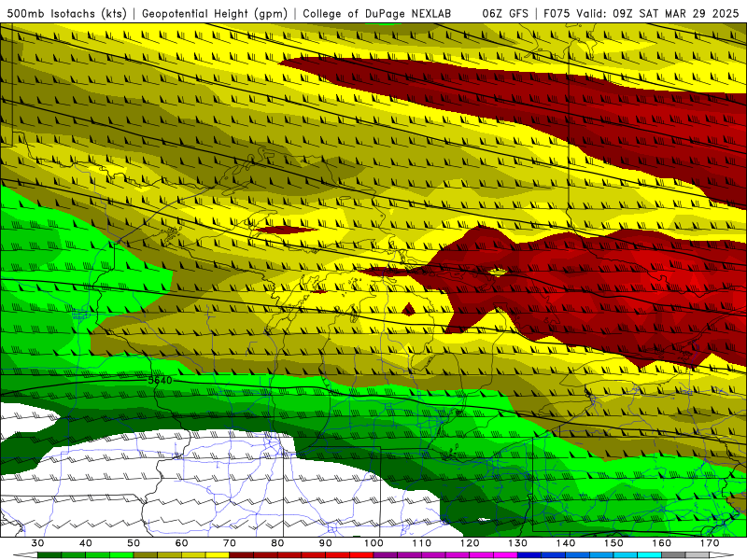Click the 130 value on the legend
This screenshot has width=747, height=560.
point(518,543)
